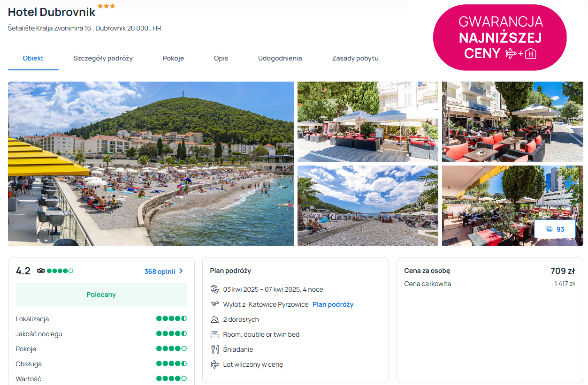Open the Plan podróży itinerary link
The image size is (588, 385).
[333, 304]
